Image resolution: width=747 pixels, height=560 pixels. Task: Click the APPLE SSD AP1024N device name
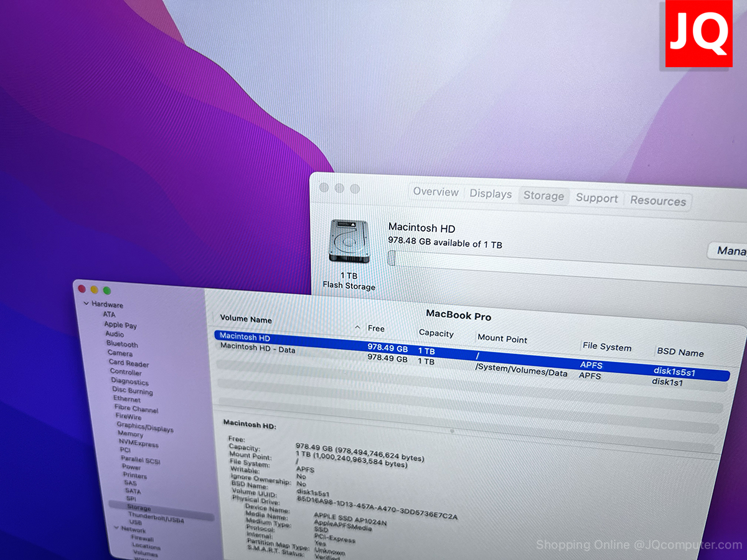350,520
